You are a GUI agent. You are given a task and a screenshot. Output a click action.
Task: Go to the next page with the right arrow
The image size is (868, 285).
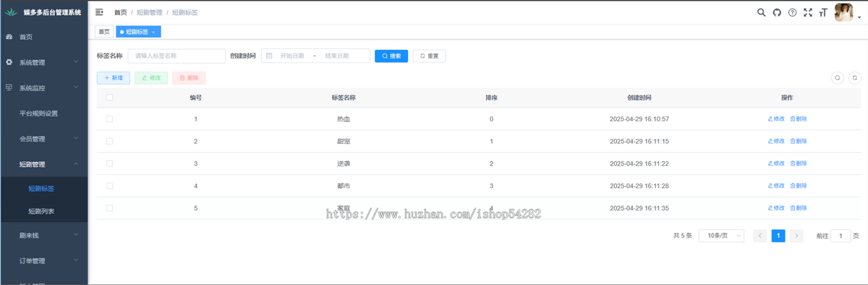tap(796, 235)
